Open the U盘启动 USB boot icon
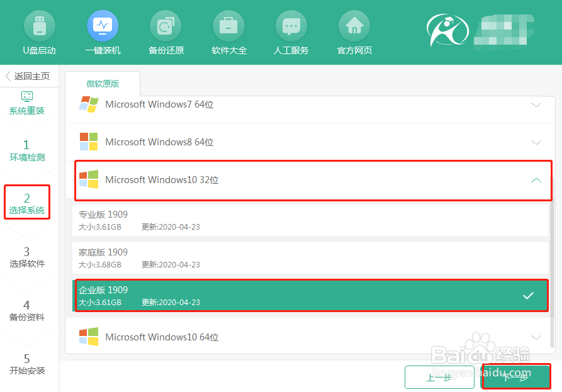The width and height of the screenshot is (562, 392). (x=40, y=26)
